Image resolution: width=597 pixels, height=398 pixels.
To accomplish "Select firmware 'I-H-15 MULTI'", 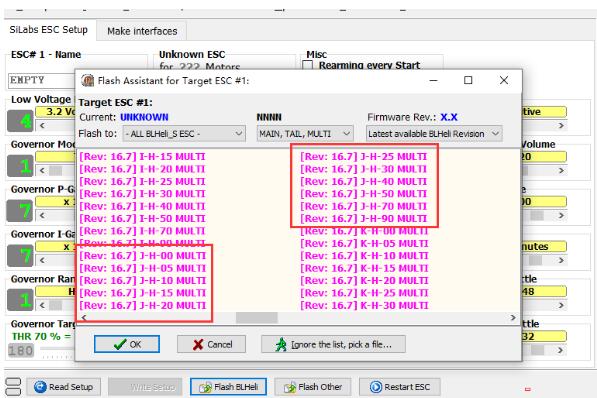I will [x=142, y=157].
